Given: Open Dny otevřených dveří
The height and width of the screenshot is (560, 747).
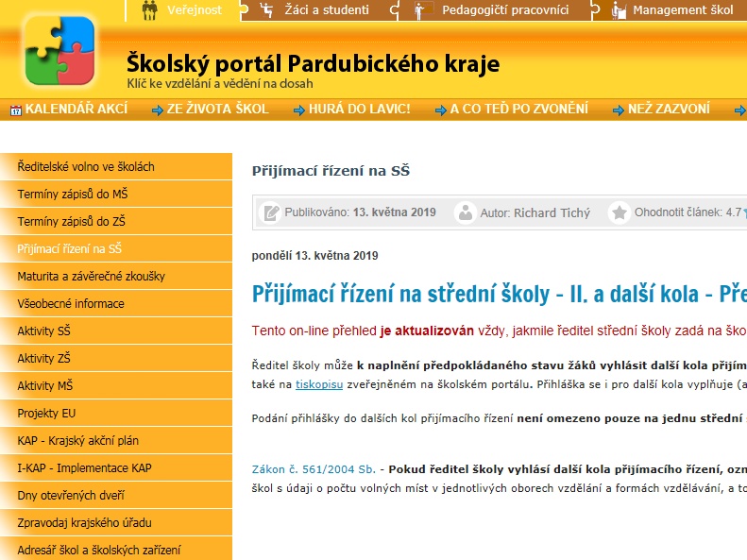Looking at the screenshot, I should point(116,495).
